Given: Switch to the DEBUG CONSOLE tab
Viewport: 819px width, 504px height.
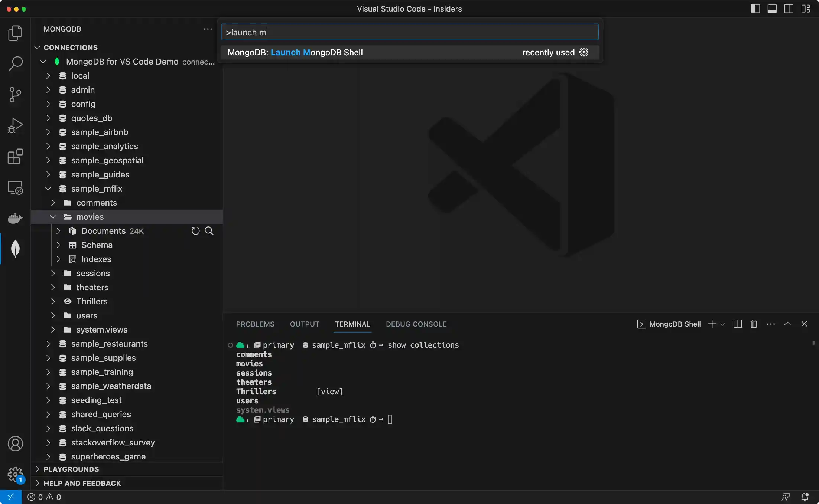Looking at the screenshot, I should point(416,324).
